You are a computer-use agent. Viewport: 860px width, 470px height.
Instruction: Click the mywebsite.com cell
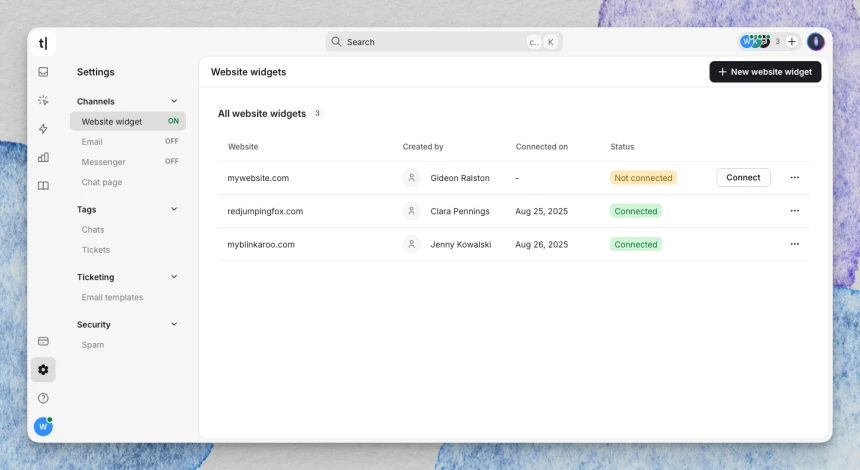[258, 178]
